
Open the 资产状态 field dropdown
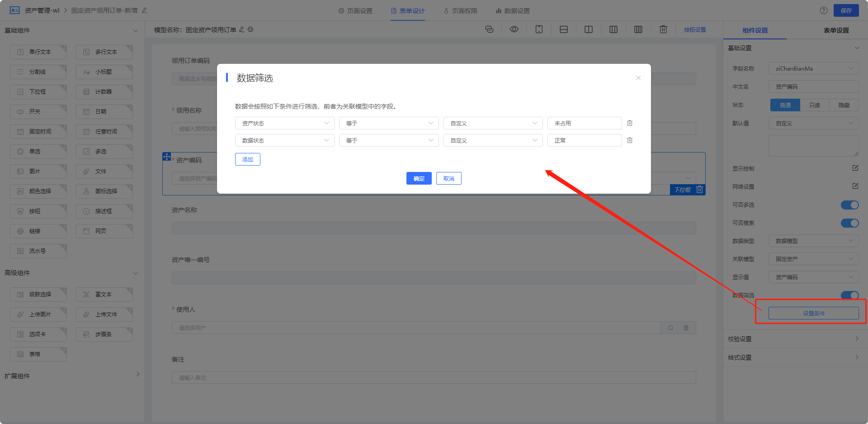(285, 123)
